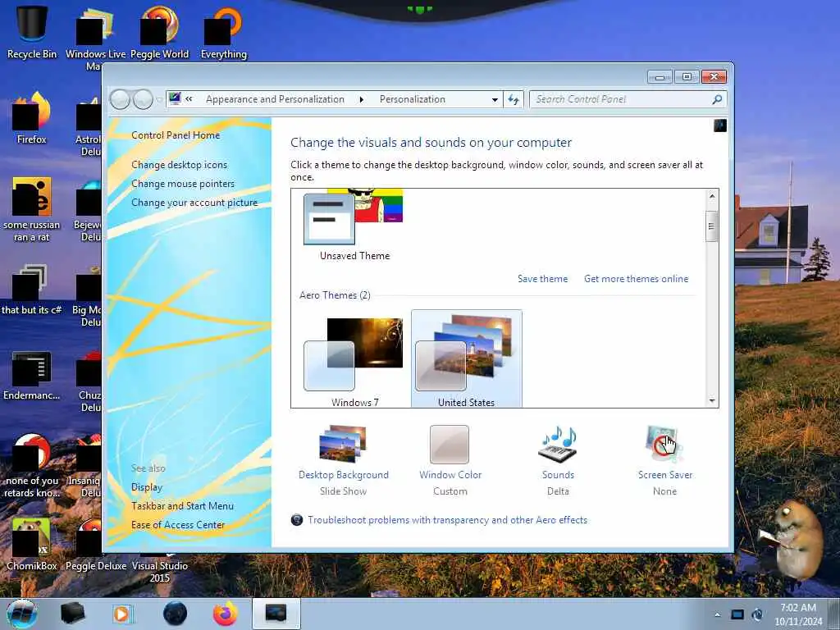Open the Display link under See also
This screenshot has width=840, height=630.
click(x=147, y=487)
